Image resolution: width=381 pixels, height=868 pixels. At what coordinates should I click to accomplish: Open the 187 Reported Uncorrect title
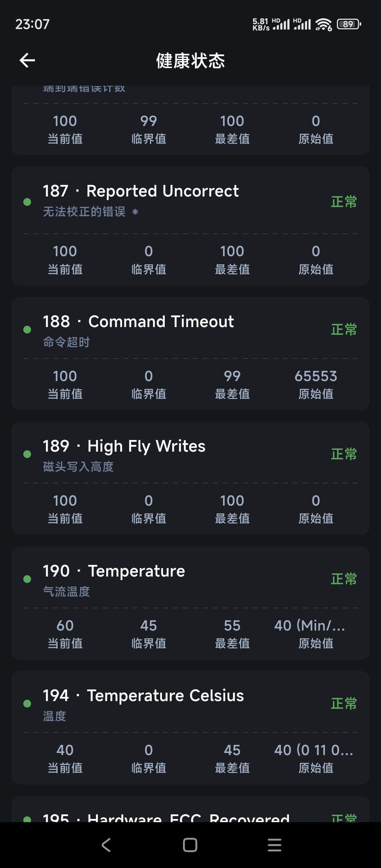[141, 191]
